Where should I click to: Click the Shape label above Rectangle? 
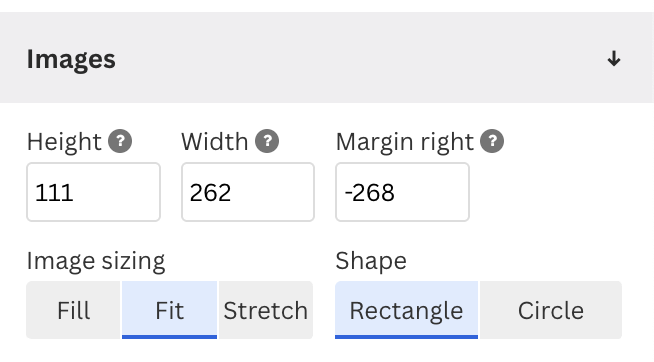click(371, 262)
